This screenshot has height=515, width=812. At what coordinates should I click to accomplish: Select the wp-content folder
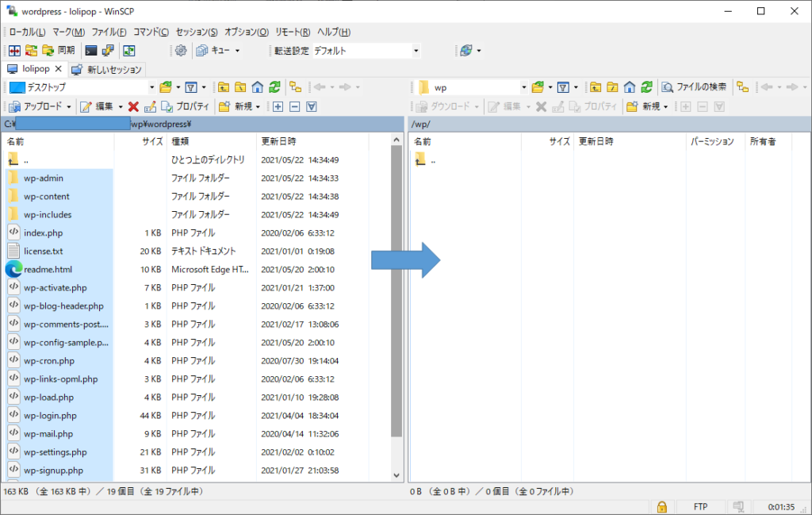click(x=46, y=196)
